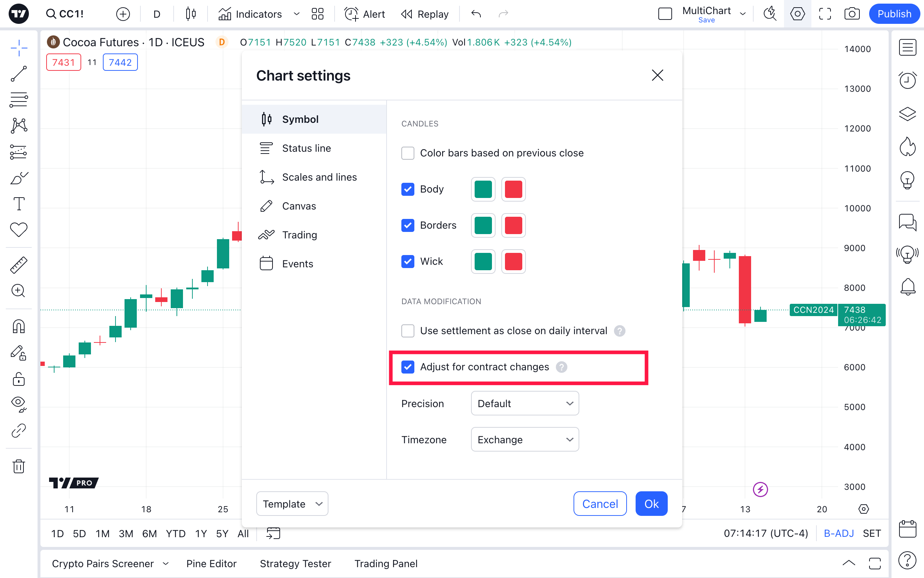
Task: Open the hotlists flame icon
Action: click(x=908, y=146)
